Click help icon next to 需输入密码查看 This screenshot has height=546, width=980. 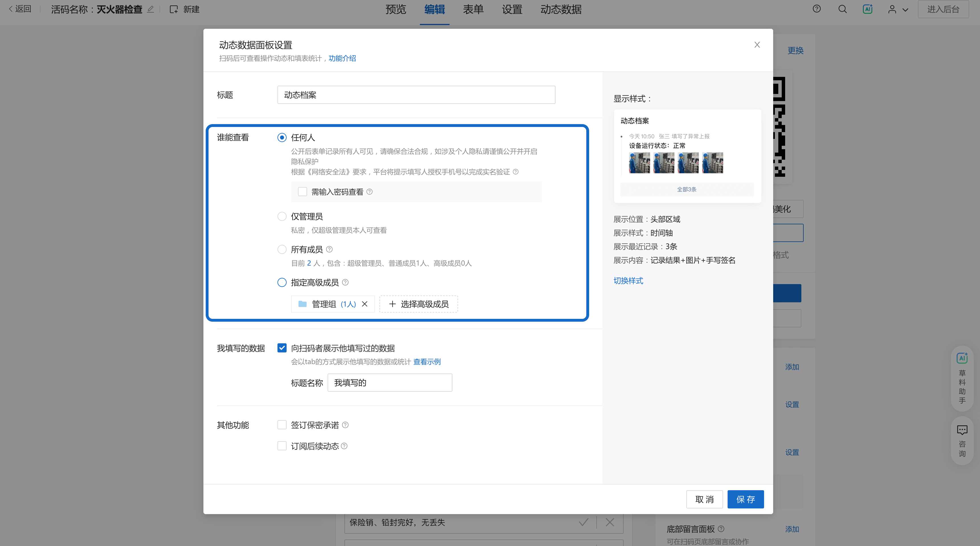coord(369,192)
